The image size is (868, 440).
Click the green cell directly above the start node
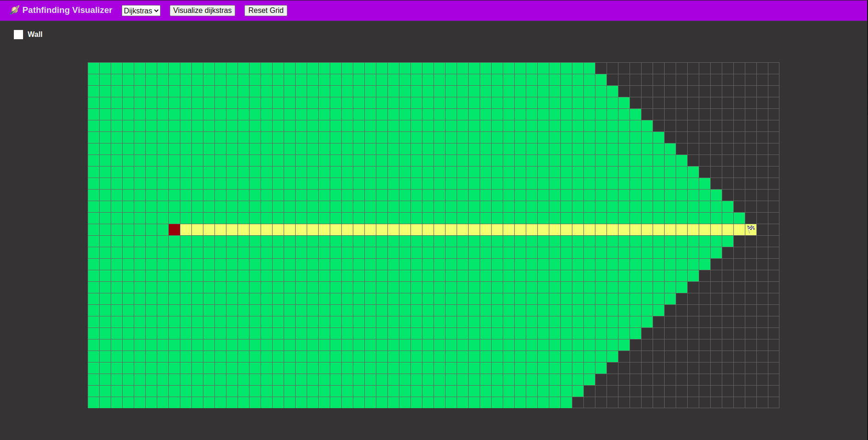click(x=174, y=218)
